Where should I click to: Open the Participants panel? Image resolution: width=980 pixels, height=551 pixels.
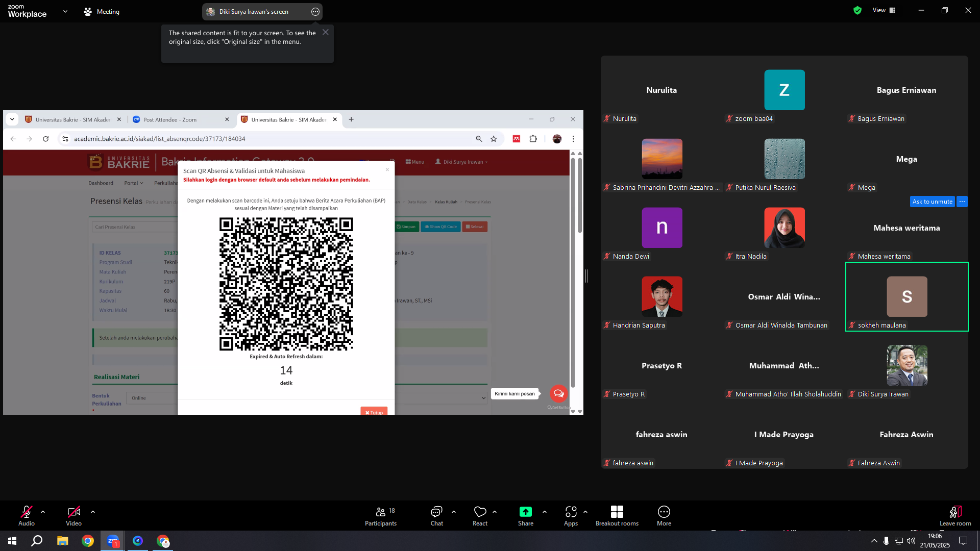pyautogui.click(x=381, y=515)
